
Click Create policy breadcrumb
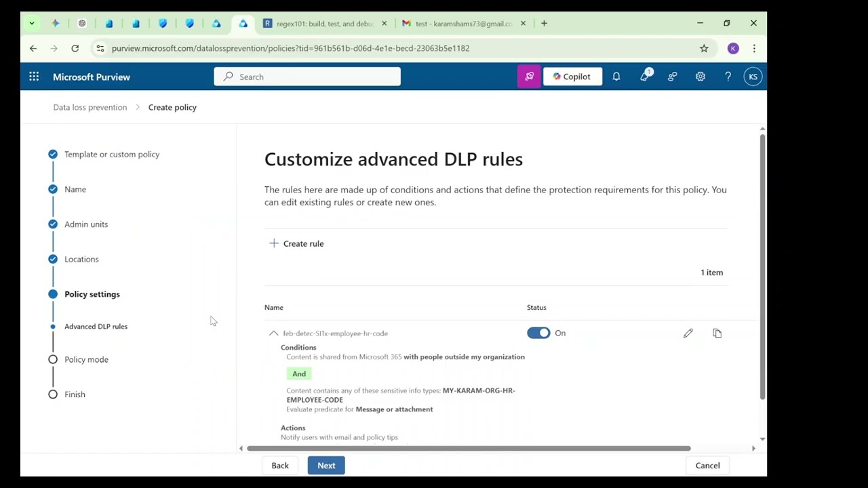[x=172, y=107]
